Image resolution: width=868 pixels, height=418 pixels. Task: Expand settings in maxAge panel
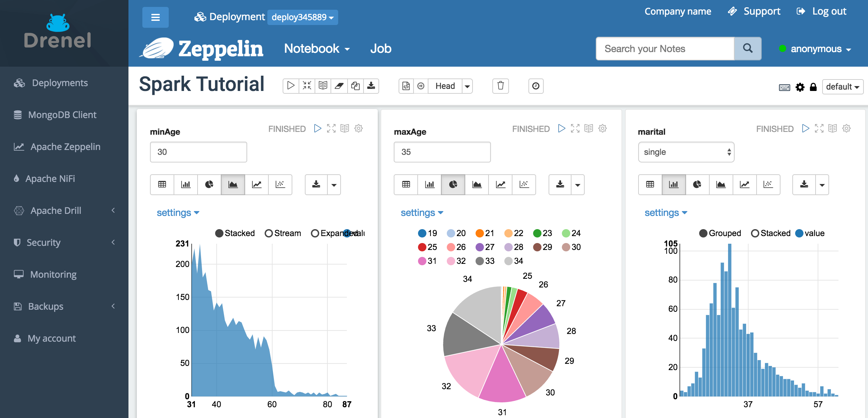[422, 213]
